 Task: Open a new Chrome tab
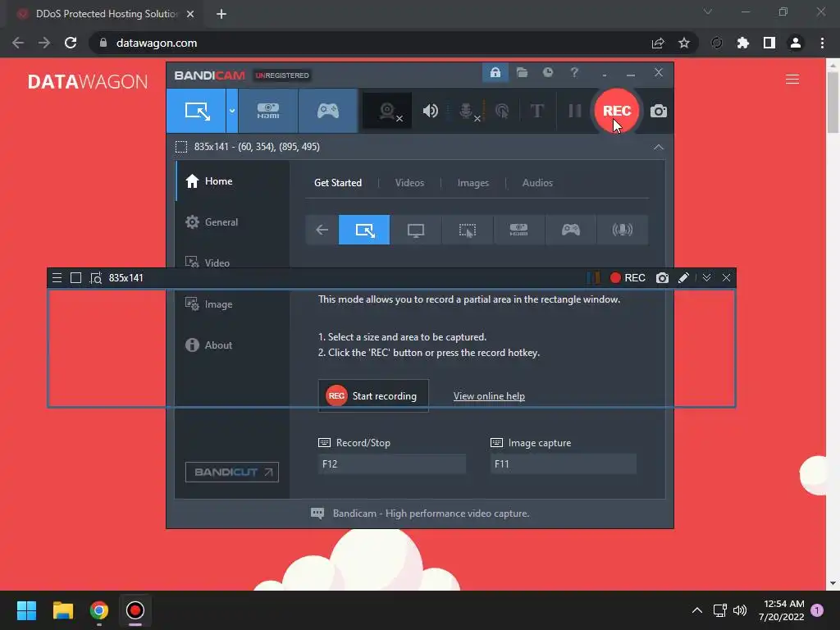point(221,14)
